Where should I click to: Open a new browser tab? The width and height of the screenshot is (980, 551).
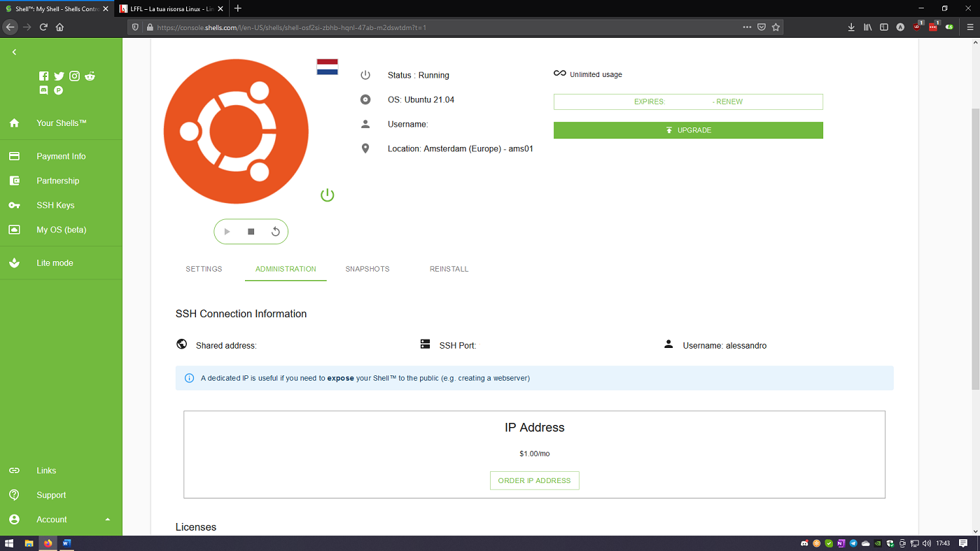click(238, 8)
